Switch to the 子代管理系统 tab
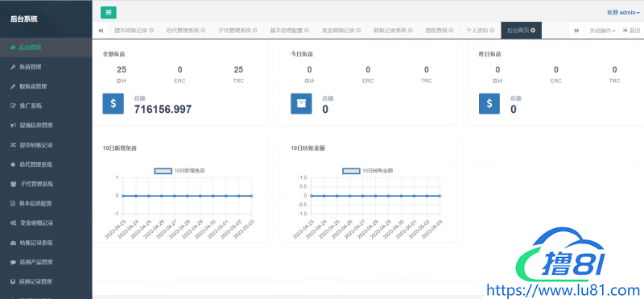 tap(234, 31)
